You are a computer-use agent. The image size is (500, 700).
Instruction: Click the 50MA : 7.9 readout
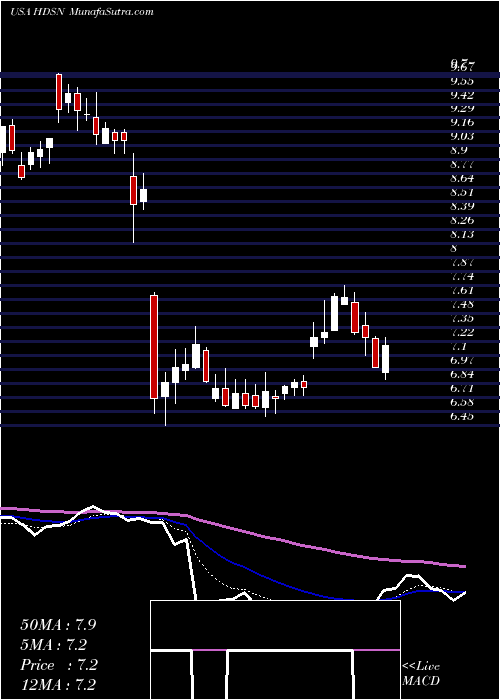click(57, 625)
